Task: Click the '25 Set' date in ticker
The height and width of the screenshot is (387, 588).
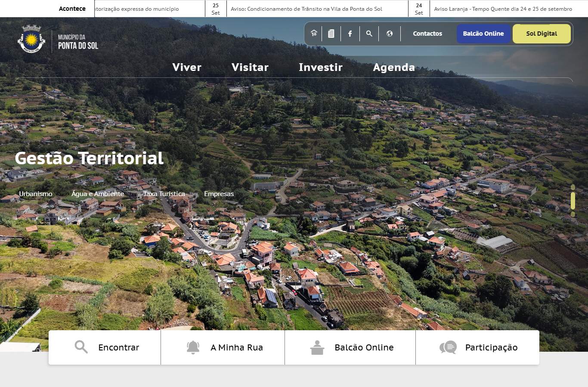Action: coord(216,9)
